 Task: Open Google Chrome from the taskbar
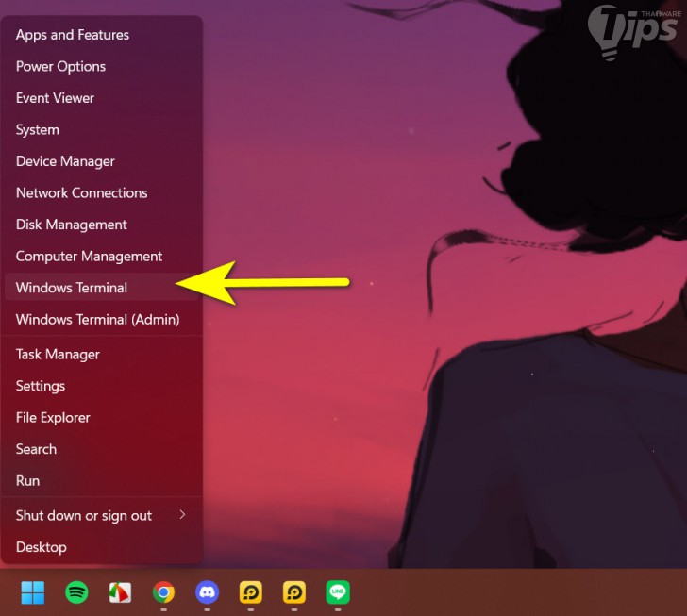point(163,592)
